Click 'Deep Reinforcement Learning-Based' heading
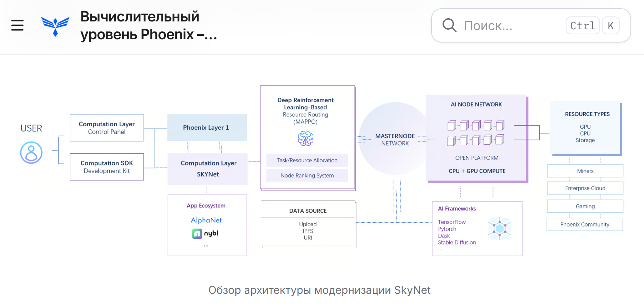Viewport: 644px width, 307px height. [305, 104]
